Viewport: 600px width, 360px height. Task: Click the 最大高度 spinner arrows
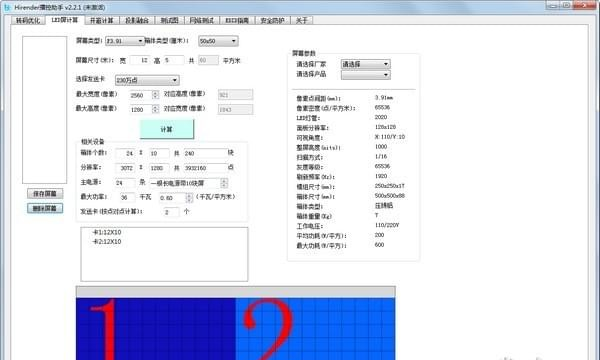tap(155, 109)
